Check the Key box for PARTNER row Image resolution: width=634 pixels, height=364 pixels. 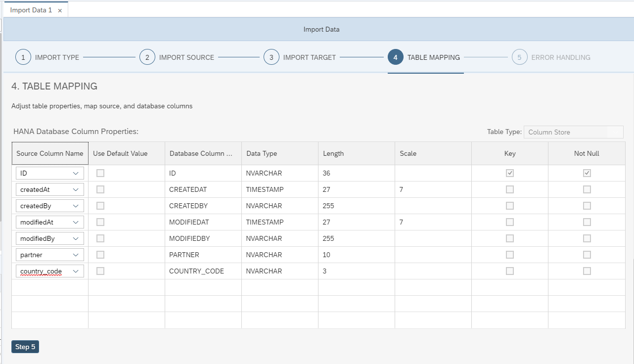click(x=509, y=255)
